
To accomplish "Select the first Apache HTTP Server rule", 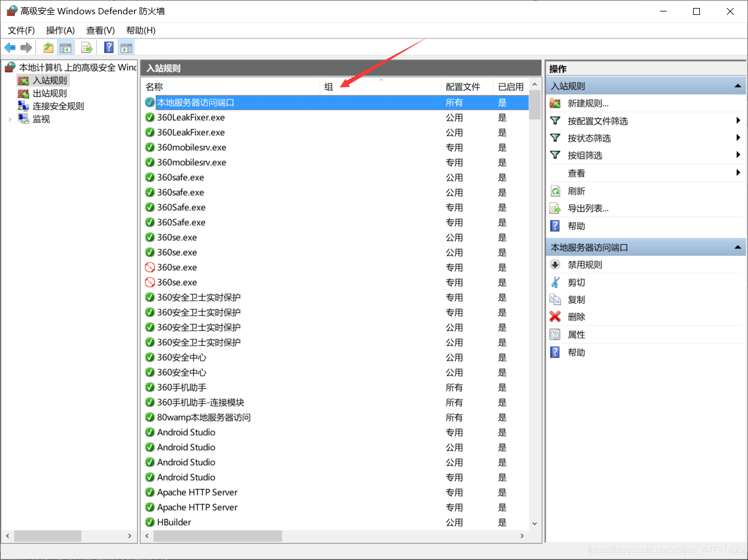I will [x=335, y=492].
